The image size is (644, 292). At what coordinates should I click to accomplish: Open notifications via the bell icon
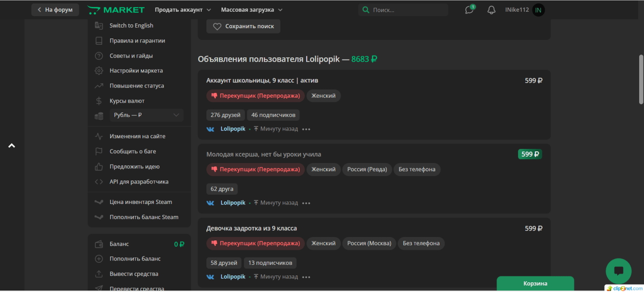click(491, 9)
